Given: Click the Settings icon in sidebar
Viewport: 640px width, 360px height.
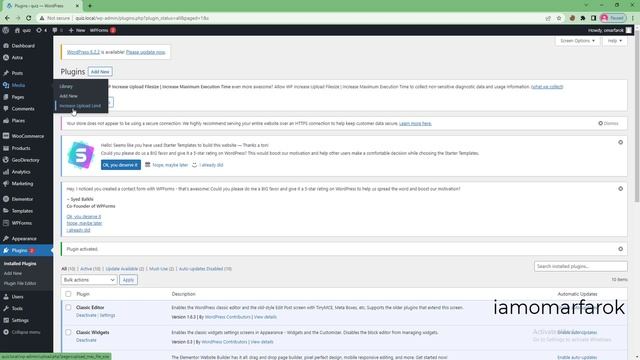Looking at the screenshot, I should coord(6,320).
